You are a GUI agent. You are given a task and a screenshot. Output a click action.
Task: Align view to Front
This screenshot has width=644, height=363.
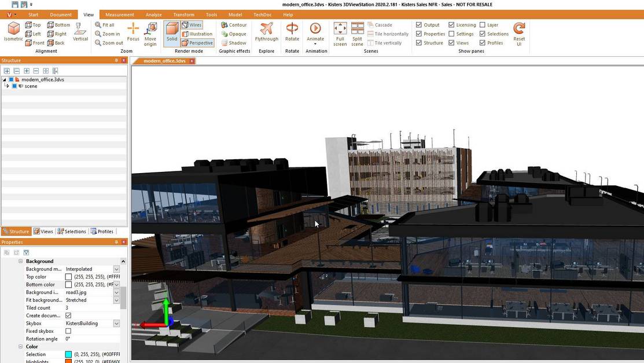click(35, 43)
